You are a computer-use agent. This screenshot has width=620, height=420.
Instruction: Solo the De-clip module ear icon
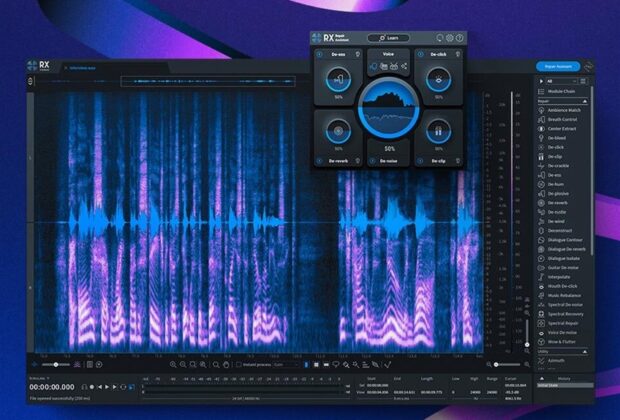[458, 161]
